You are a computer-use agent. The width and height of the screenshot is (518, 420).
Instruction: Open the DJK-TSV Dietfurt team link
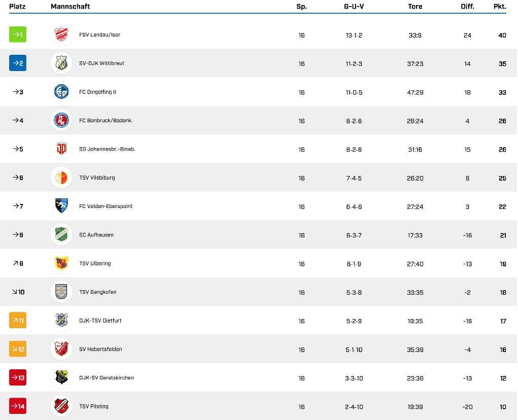click(x=100, y=321)
